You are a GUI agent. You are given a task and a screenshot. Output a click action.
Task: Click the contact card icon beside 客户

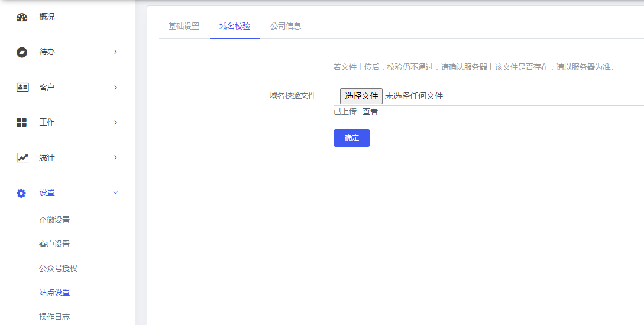point(22,88)
